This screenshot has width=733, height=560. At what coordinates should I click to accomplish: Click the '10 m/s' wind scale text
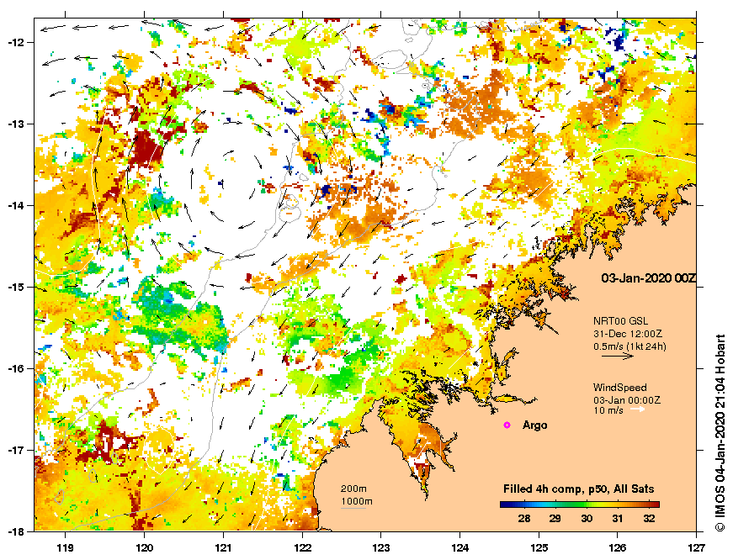pyautogui.click(x=608, y=410)
